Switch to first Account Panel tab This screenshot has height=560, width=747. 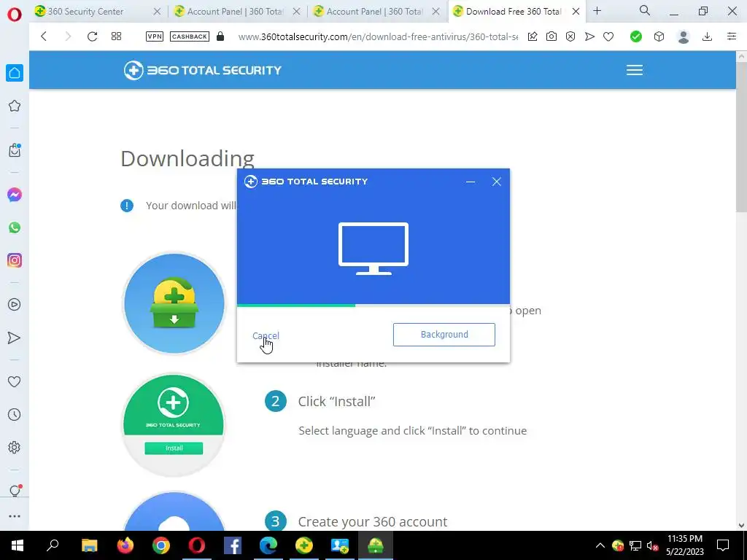coord(238,12)
